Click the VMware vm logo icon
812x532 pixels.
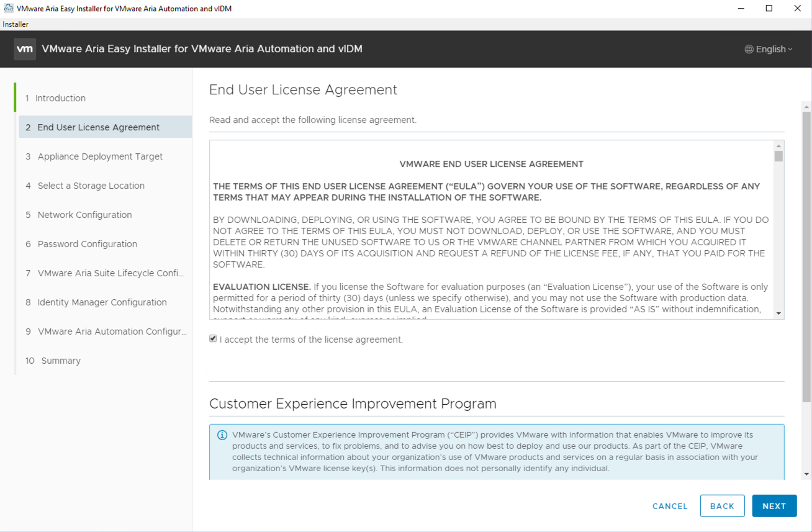[x=25, y=49]
